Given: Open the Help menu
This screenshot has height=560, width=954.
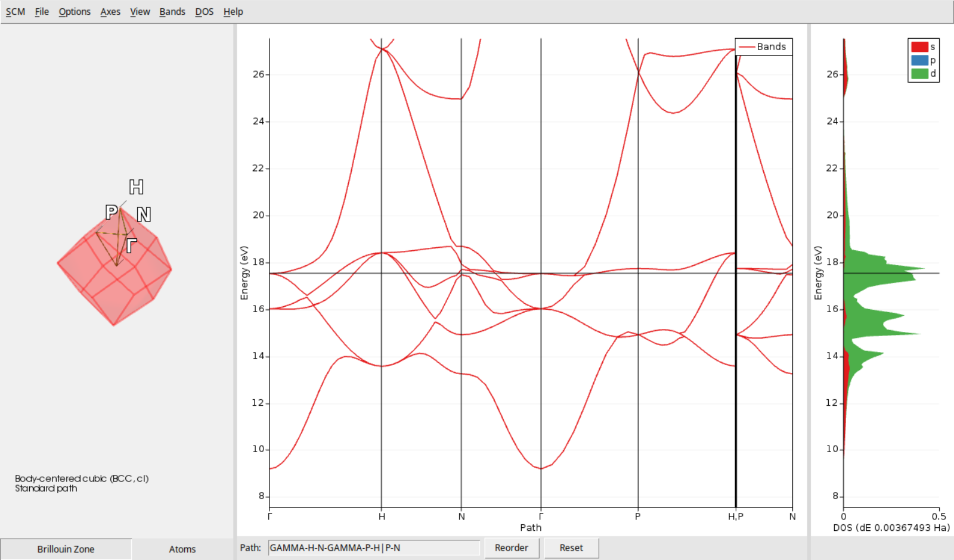Looking at the screenshot, I should (233, 11).
